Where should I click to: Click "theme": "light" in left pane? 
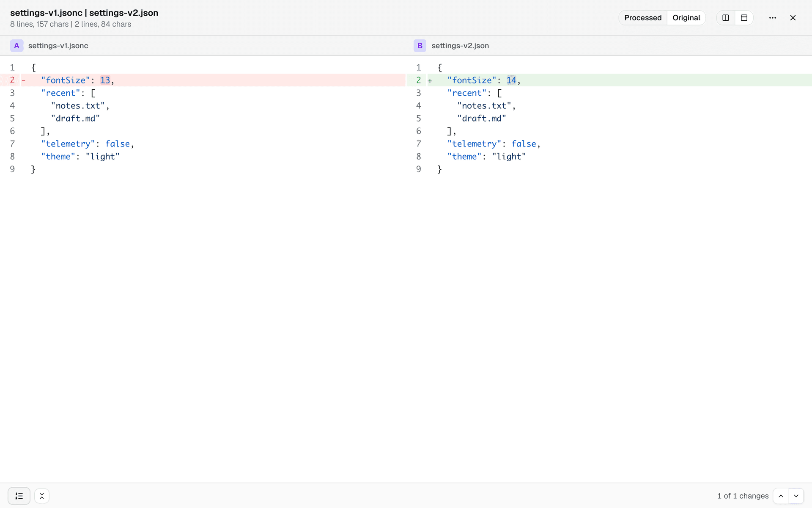(80, 157)
